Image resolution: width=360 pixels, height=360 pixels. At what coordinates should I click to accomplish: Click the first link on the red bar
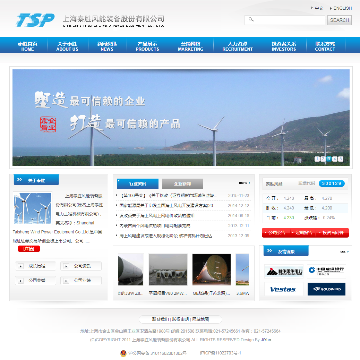[276, 233]
